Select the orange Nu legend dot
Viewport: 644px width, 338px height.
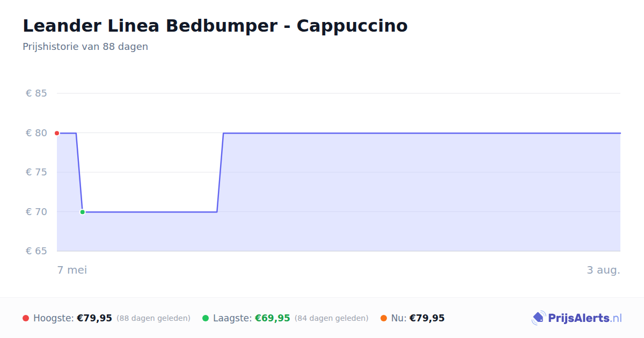click(x=384, y=318)
